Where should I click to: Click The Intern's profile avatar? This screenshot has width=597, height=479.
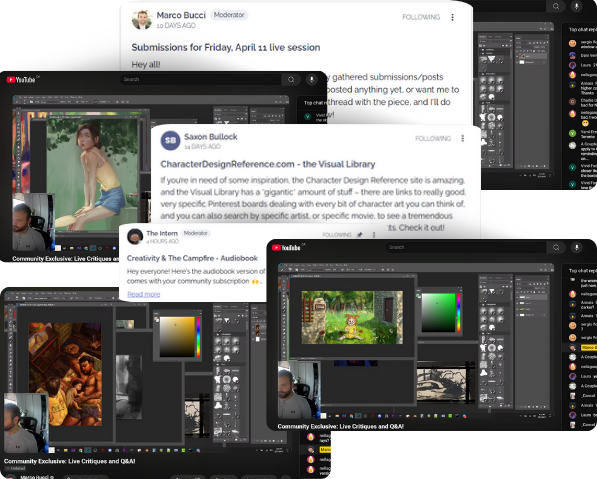(x=135, y=236)
